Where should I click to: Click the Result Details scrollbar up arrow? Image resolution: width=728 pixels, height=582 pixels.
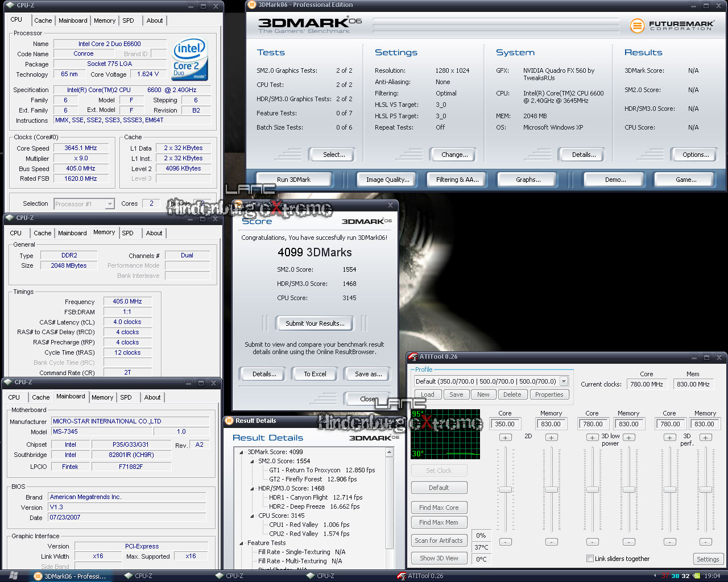click(390, 453)
